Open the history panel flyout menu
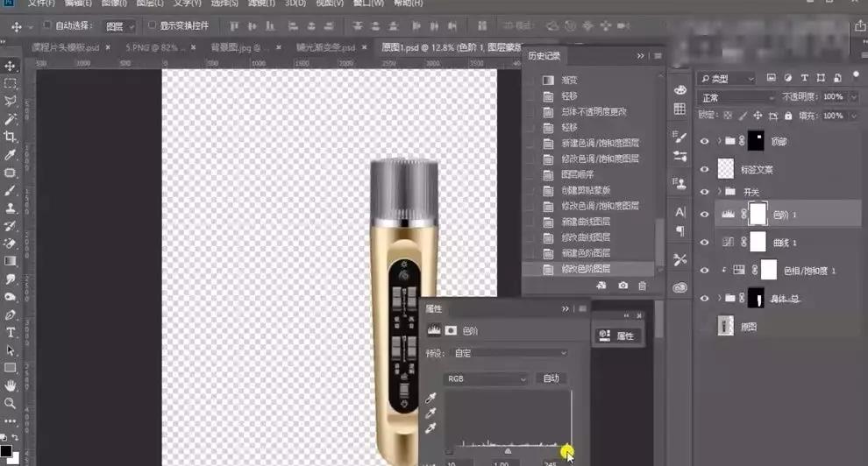This screenshot has height=466, width=868. click(658, 56)
